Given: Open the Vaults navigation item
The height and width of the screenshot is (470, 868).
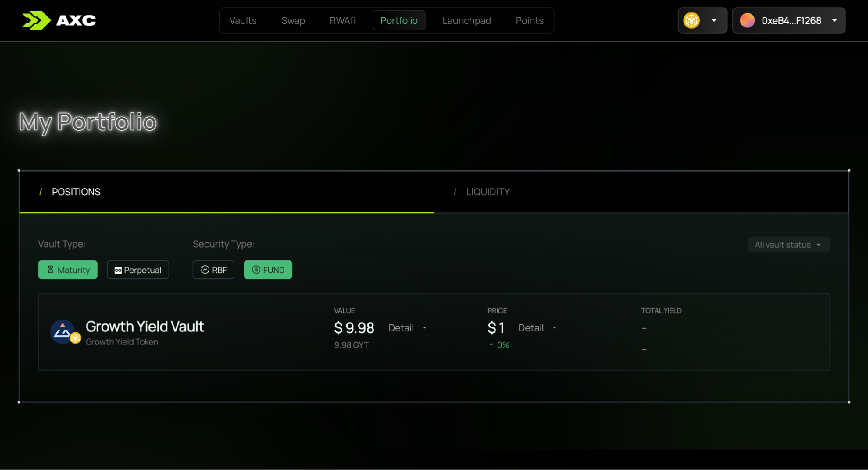Looking at the screenshot, I should pyautogui.click(x=243, y=21).
